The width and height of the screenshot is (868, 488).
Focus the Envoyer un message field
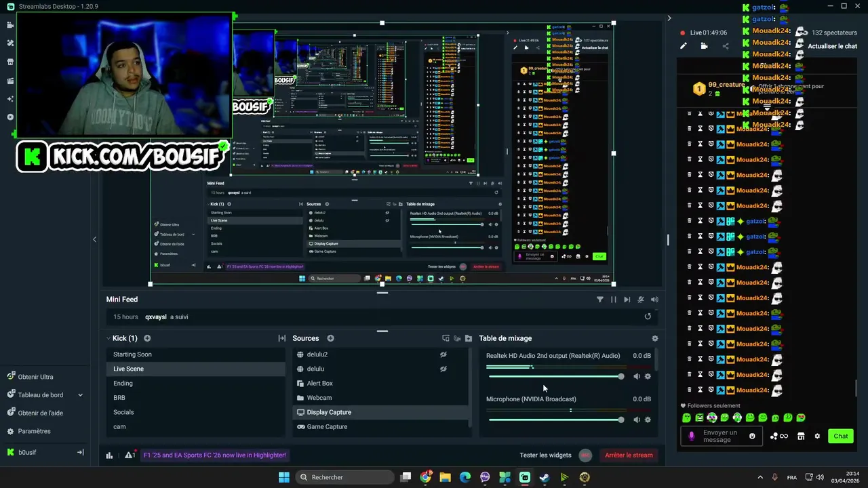tap(722, 436)
